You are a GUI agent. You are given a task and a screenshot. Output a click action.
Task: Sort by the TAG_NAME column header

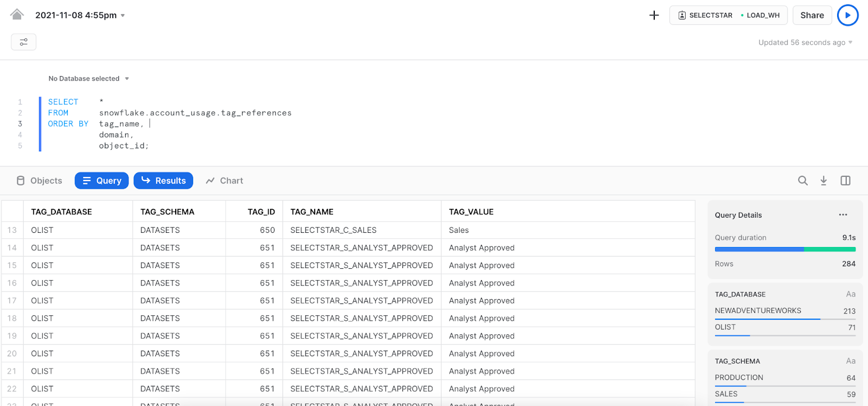click(x=312, y=212)
